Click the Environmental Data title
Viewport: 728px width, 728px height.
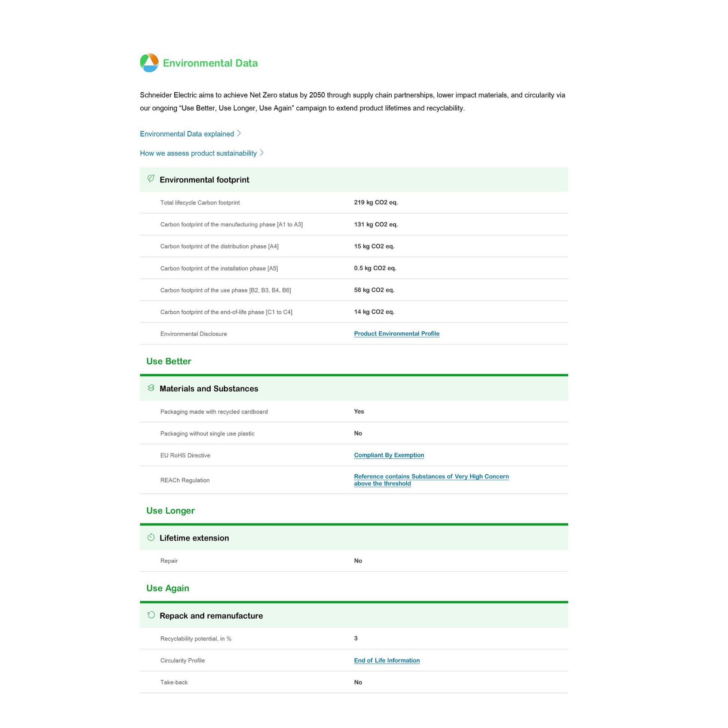(x=210, y=63)
